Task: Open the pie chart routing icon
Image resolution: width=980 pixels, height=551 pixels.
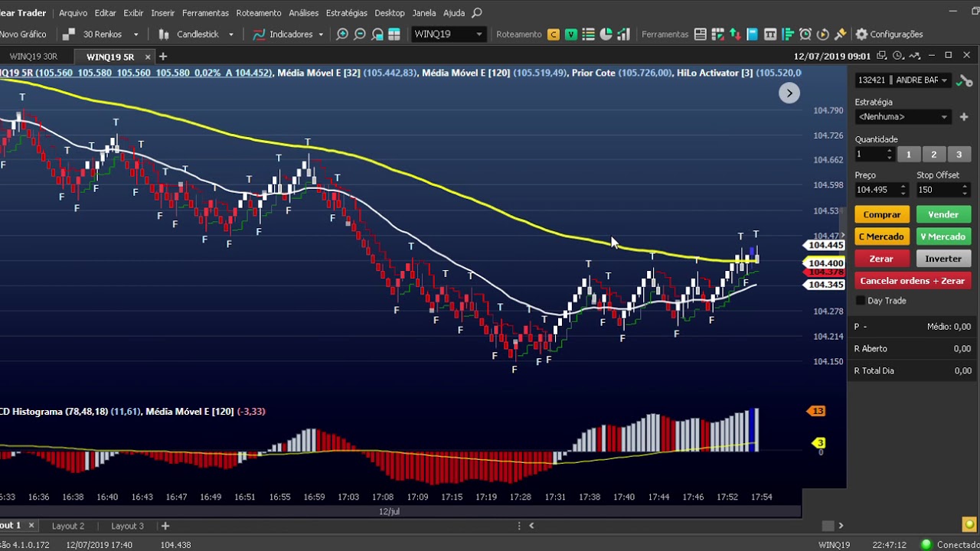Action: click(606, 34)
